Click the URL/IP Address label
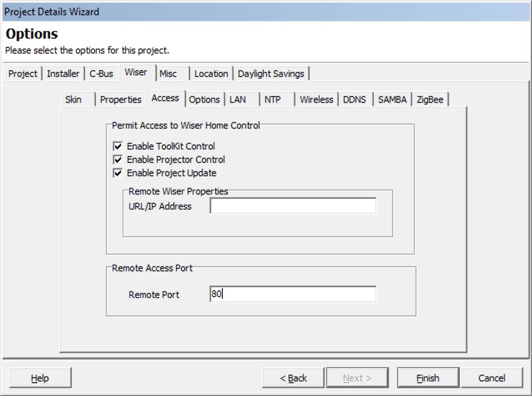532x396 pixels. click(x=160, y=206)
